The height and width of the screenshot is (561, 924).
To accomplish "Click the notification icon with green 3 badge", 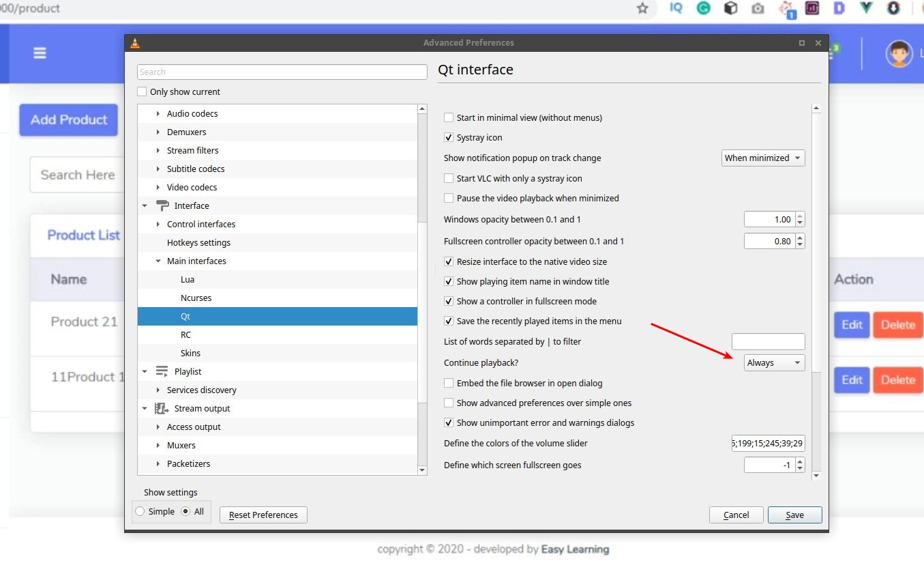I will [x=833, y=51].
